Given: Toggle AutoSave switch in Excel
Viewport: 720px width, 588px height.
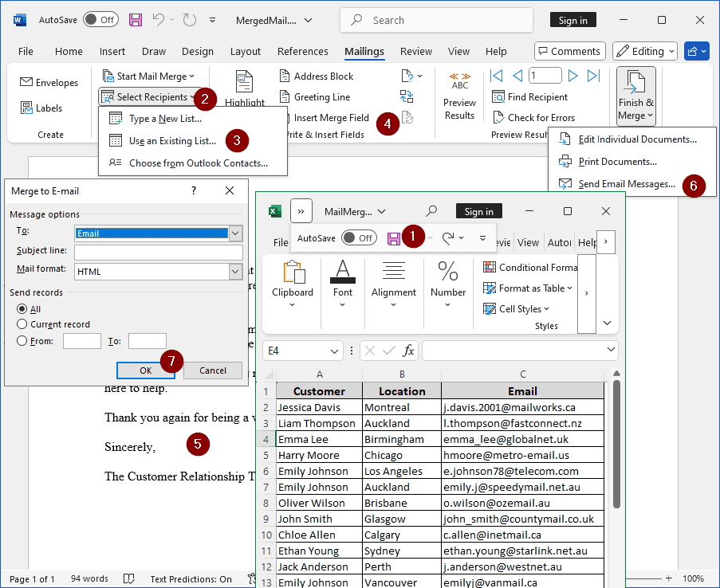Looking at the screenshot, I should (359, 237).
